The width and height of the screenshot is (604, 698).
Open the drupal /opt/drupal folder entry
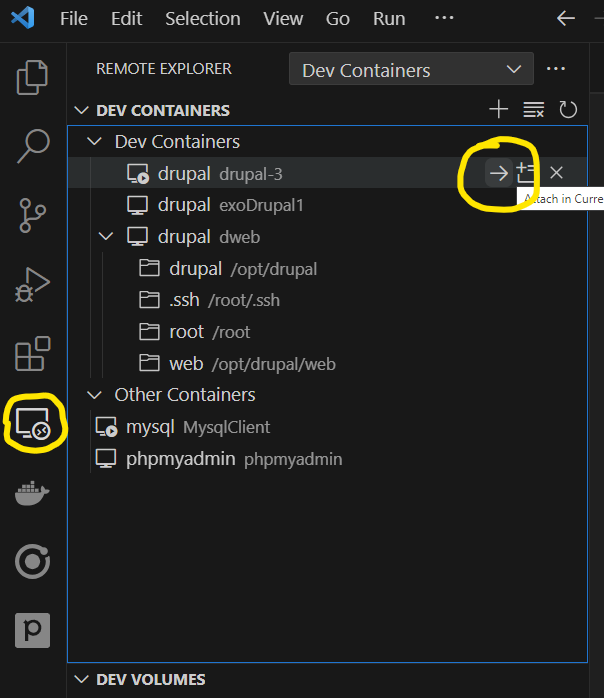click(328, 268)
